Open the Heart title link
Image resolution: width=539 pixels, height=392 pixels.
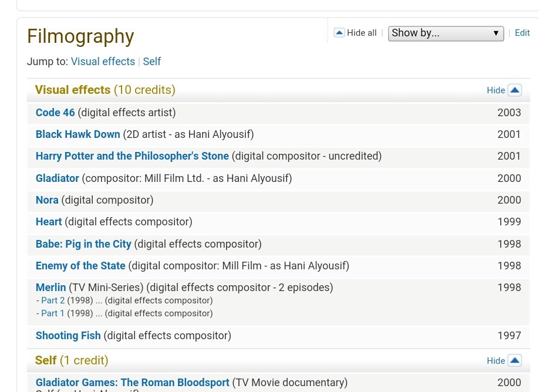pyautogui.click(x=49, y=222)
